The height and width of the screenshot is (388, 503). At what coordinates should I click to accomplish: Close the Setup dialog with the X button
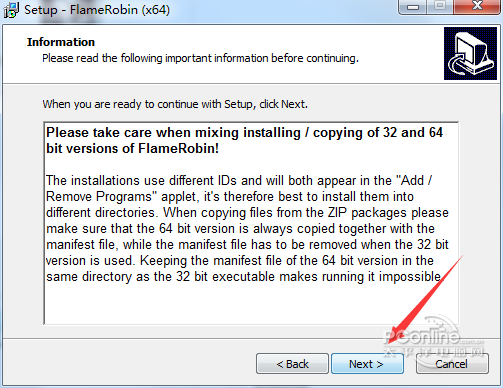tap(477, 7)
